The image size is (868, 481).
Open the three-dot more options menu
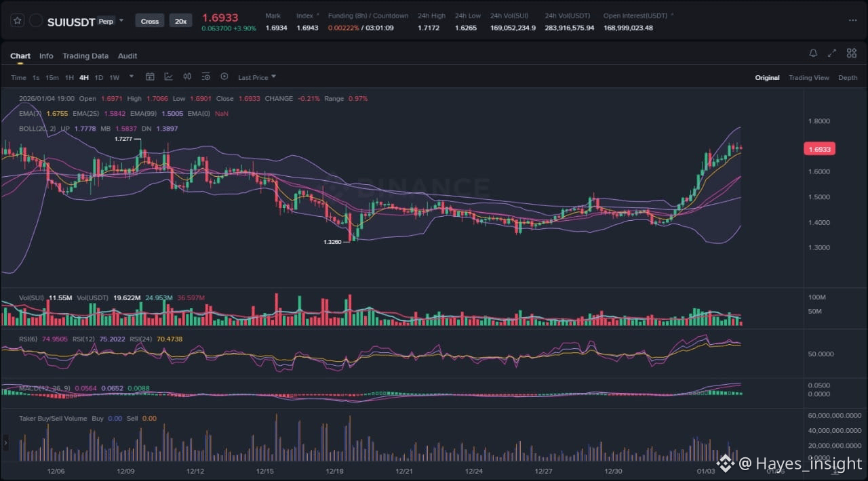852,21
